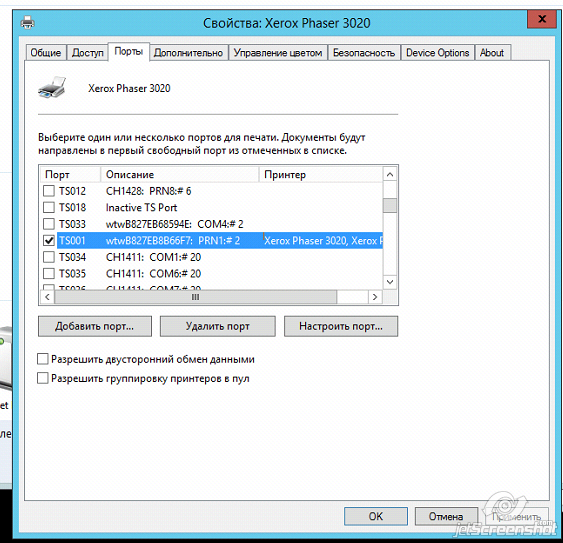The width and height of the screenshot is (563, 543).
Task: Click the port list scroll-down arrow
Action: click(390, 282)
